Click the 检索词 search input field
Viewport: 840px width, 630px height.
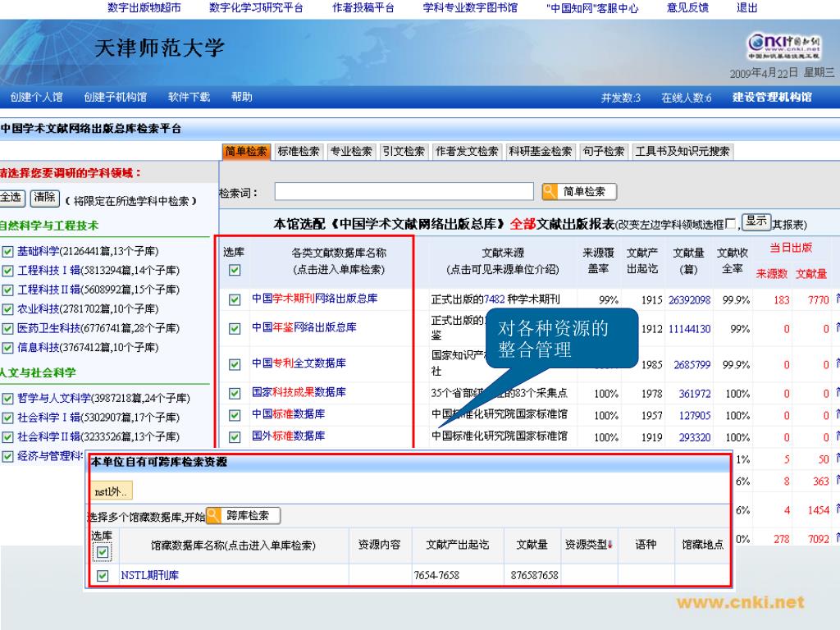404,191
